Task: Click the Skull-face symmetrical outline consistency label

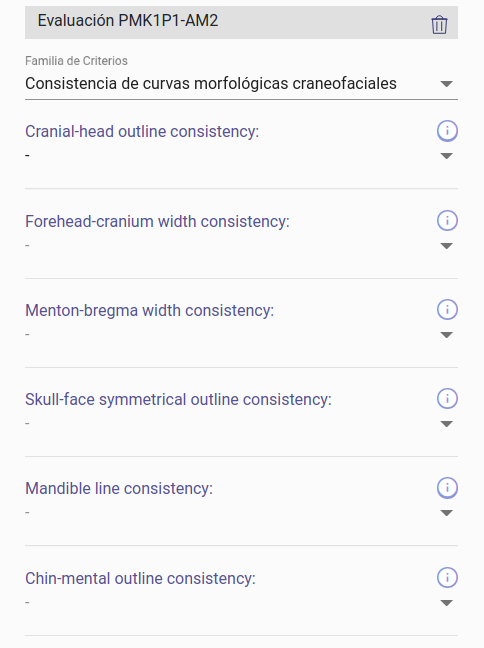Action: click(x=179, y=400)
